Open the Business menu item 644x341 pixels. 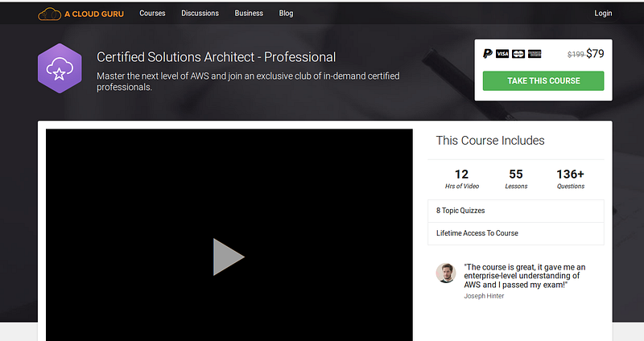point(249,13)
